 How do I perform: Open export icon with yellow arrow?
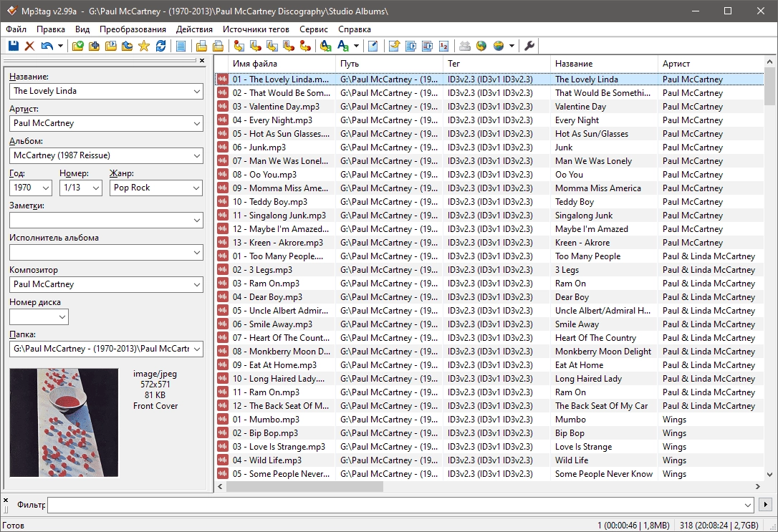pyautogui.click(x=394, y=46)
